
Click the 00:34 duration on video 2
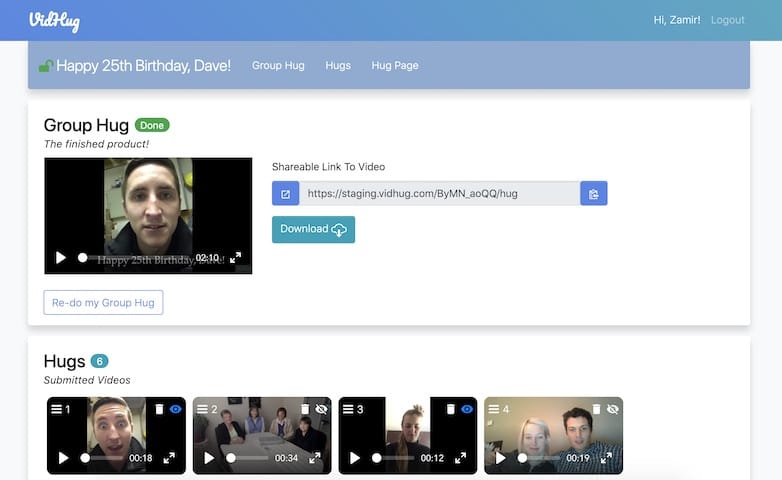click(286, 458)
